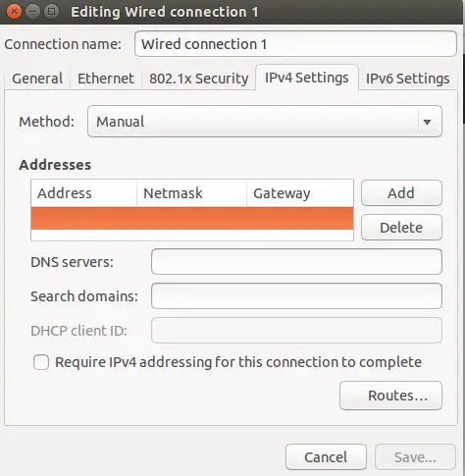Open the IPv6 Settings tab
This screenshot has height=476, width=465.
pos(407,79)
